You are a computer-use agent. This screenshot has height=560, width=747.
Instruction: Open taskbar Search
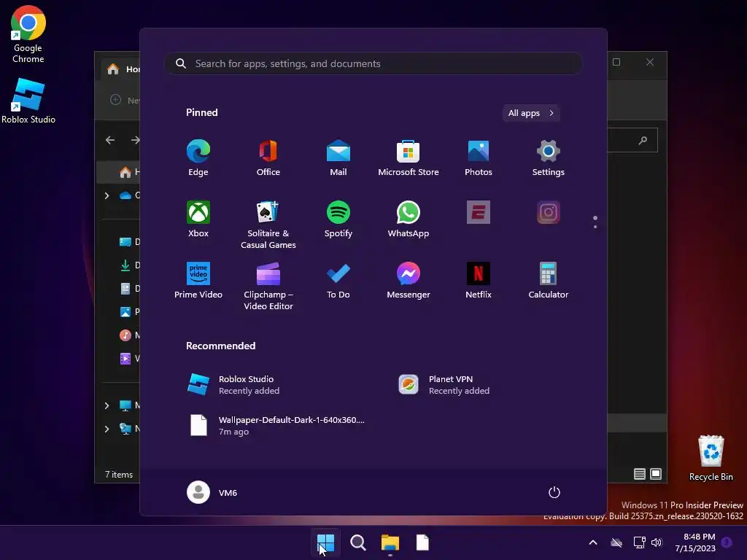[x=357, y=542]
